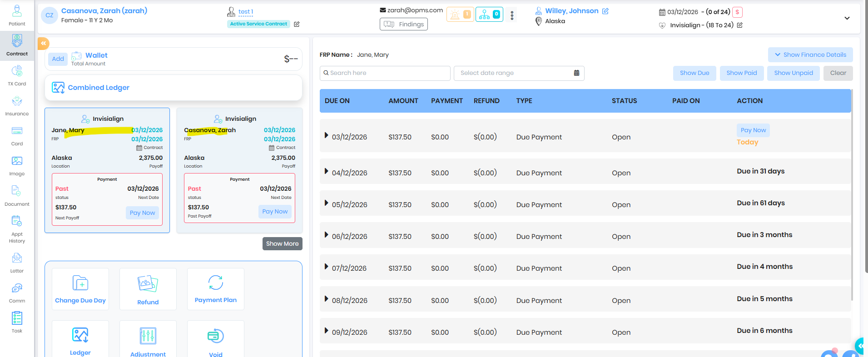Open the date range calendar icon
The image size is (868, 357).
pos(576,73)
